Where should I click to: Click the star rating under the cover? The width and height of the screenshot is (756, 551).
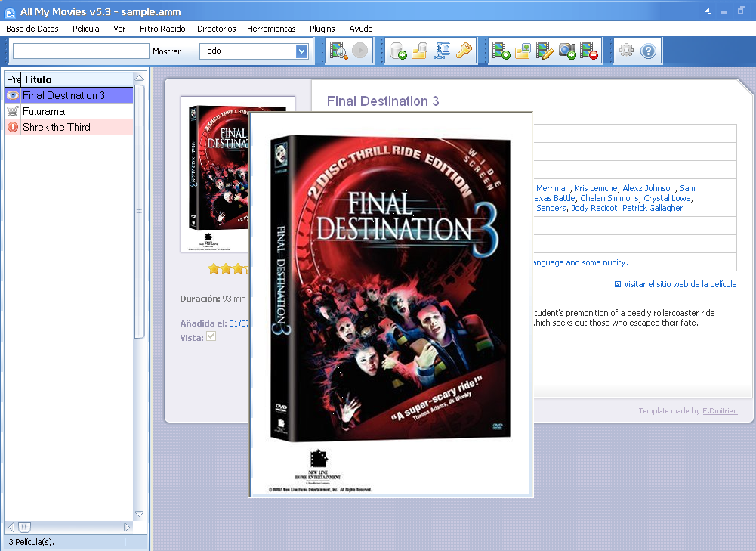click(x=229, y=269)
